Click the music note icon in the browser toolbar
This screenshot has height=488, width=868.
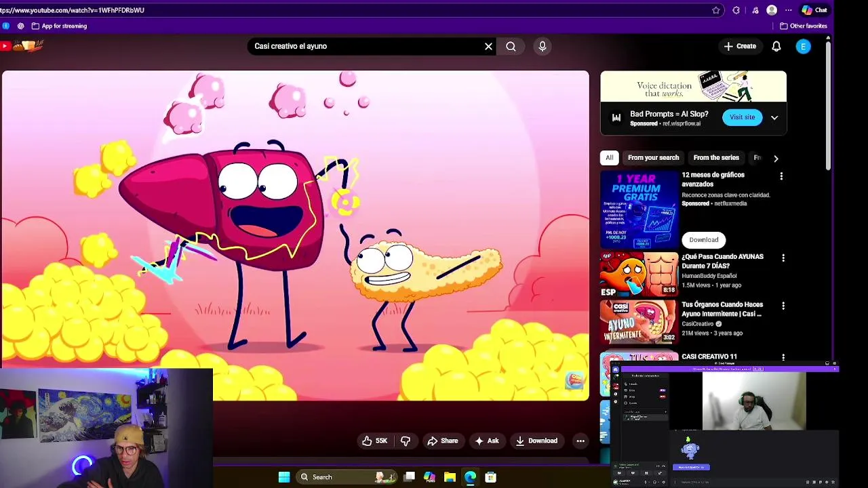coord(755,10)
